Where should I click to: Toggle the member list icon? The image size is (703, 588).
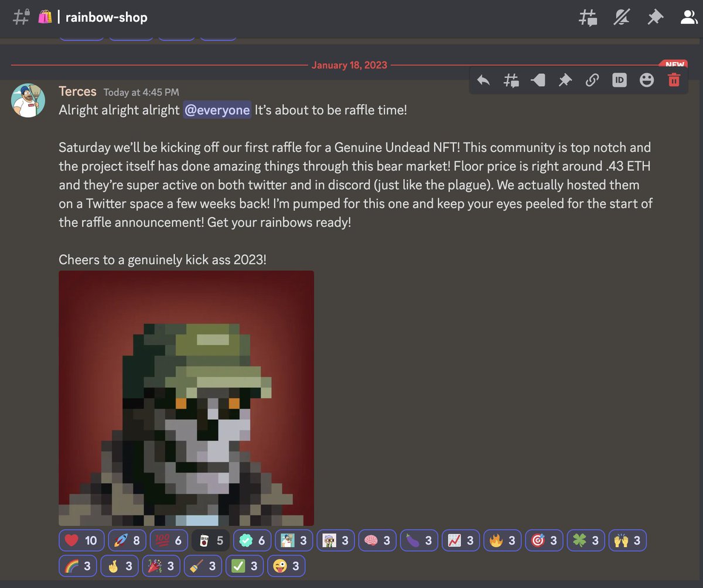pos(688,18)
